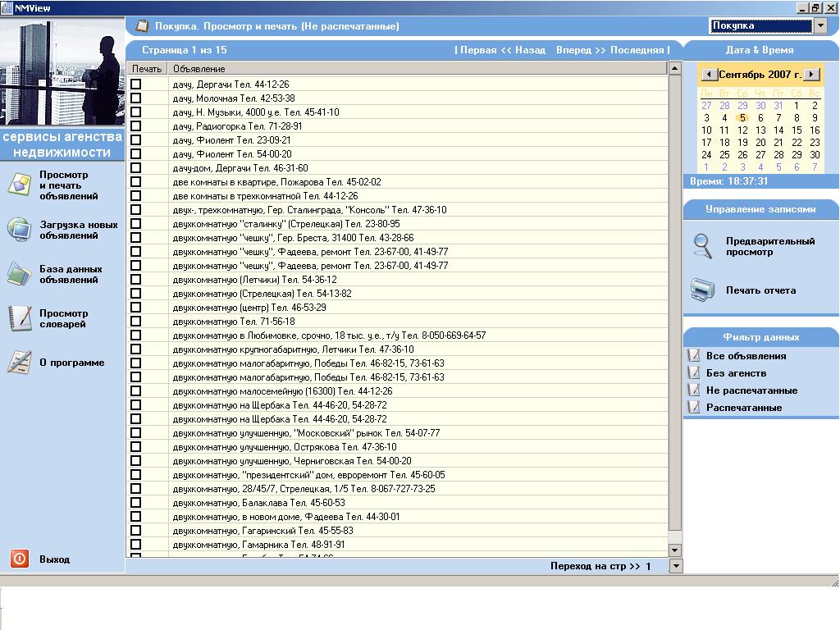Click the Страница 1 из 15 label
The height and width of the screenshot is (630, 840).
185,50
